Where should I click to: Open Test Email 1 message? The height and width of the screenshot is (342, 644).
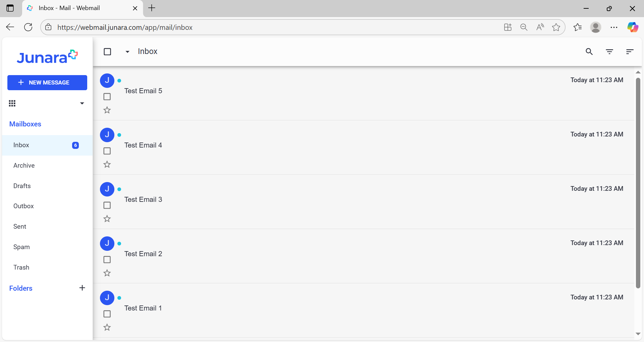point(364,310)
